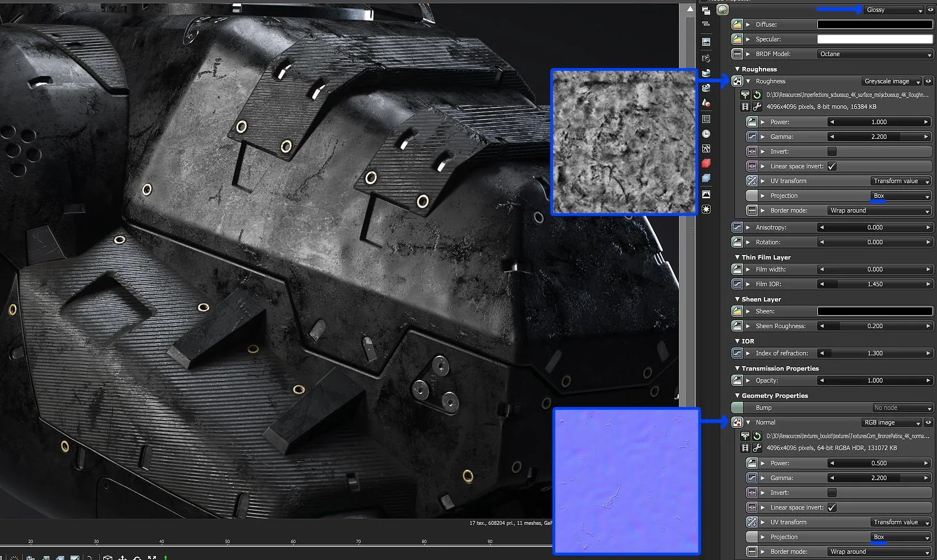Viewport: 937px width, 560px height.
Task: Select the camera icon in sidebar
Action: pos(706,58)
